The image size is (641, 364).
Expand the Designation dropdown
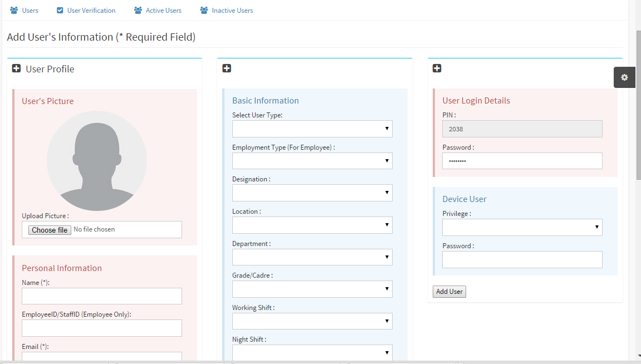point(312,193)
